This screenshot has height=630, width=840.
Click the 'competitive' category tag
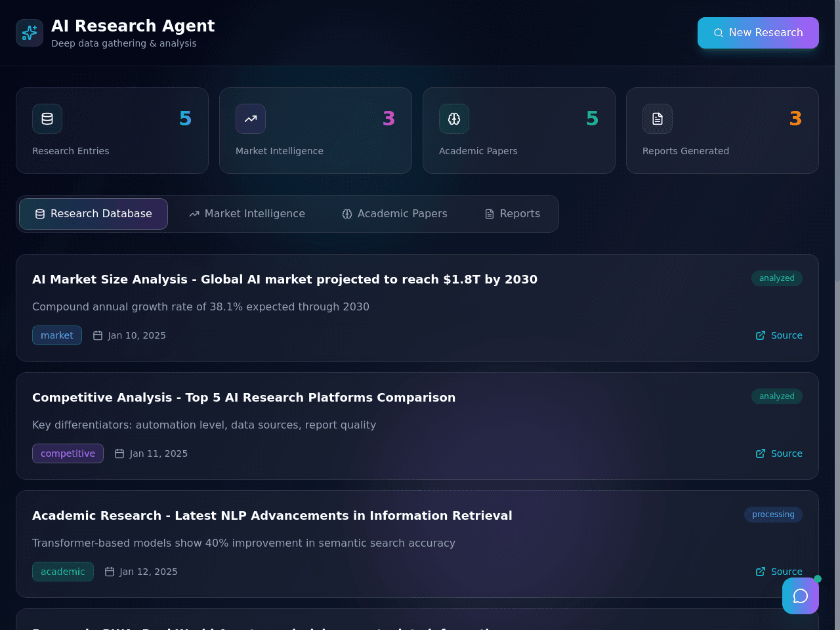click(68, 453)
